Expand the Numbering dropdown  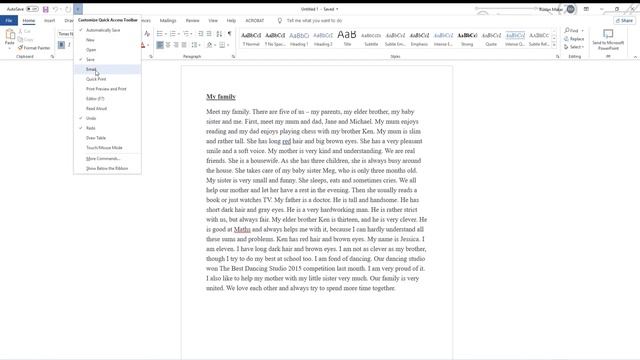[179, 33]
